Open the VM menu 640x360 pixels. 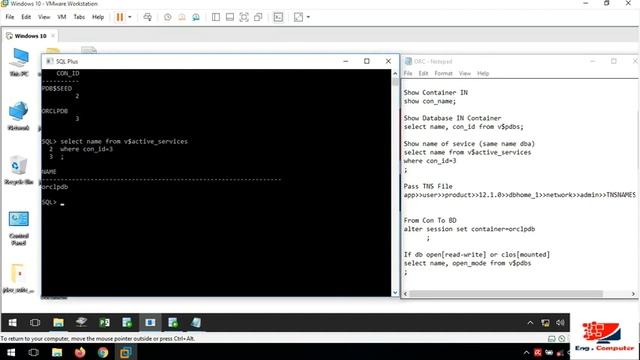coord(62,17)
